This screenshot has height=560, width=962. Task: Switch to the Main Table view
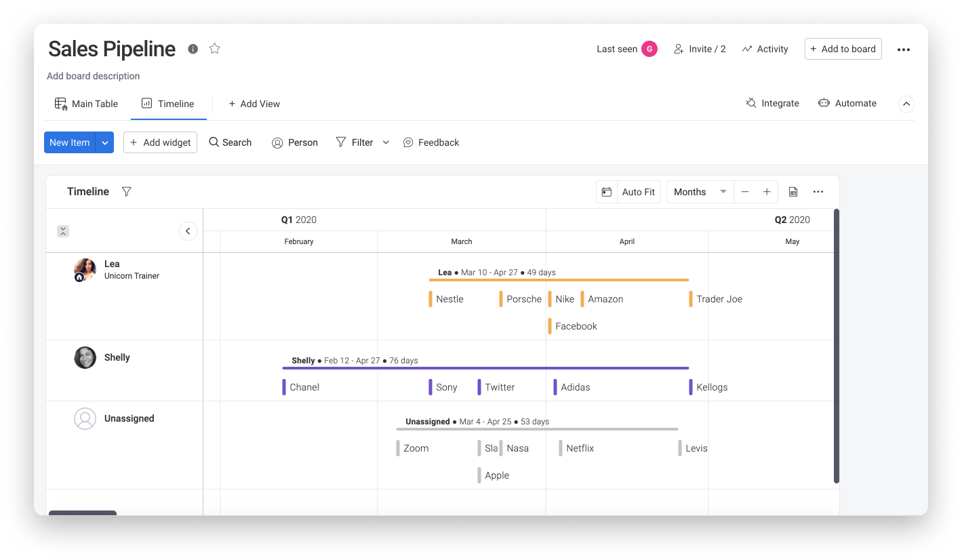pyautogui.click(x=86, y=104)
